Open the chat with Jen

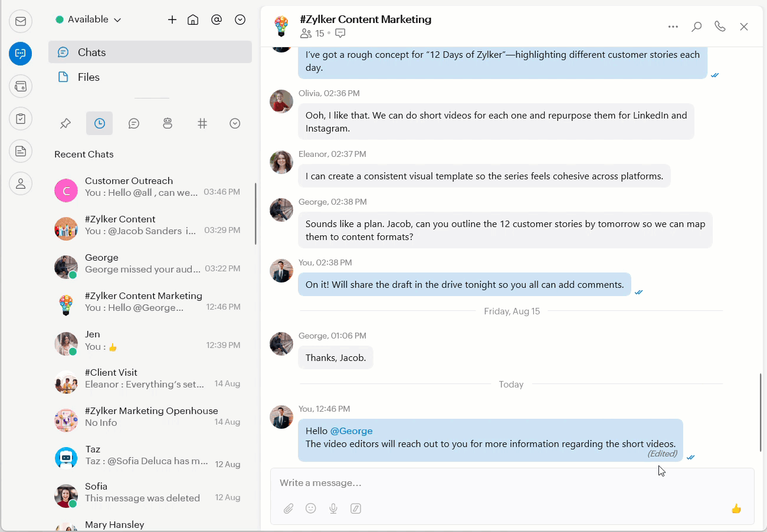pyautogui.click(x=150, y=344)
